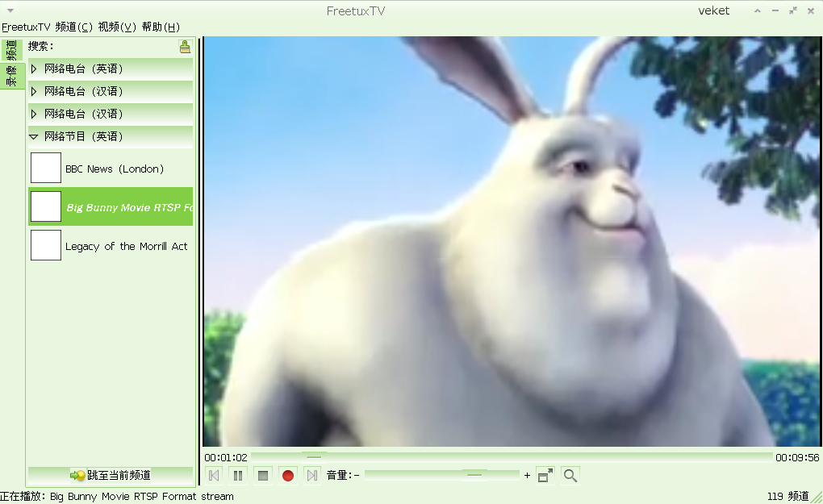Close the FreetuxTV window
This screenshot has height=504, width=823.
(x=811, y=10)
